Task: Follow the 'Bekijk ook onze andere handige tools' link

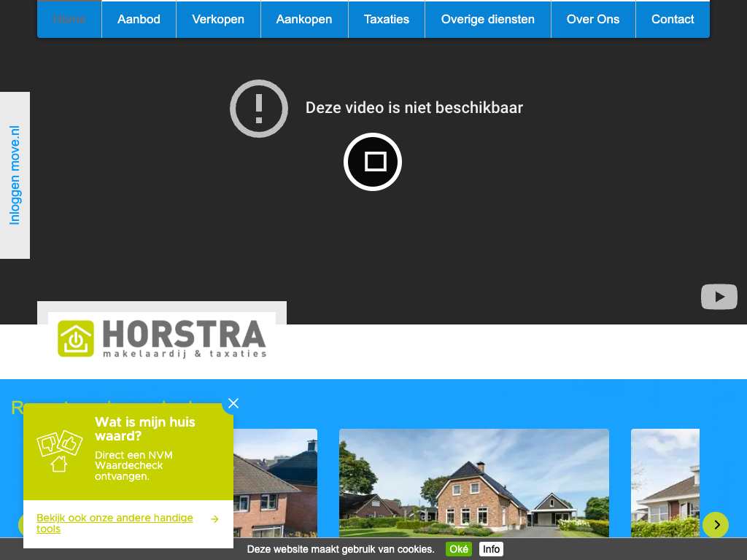Action: [x=115, y=523]
